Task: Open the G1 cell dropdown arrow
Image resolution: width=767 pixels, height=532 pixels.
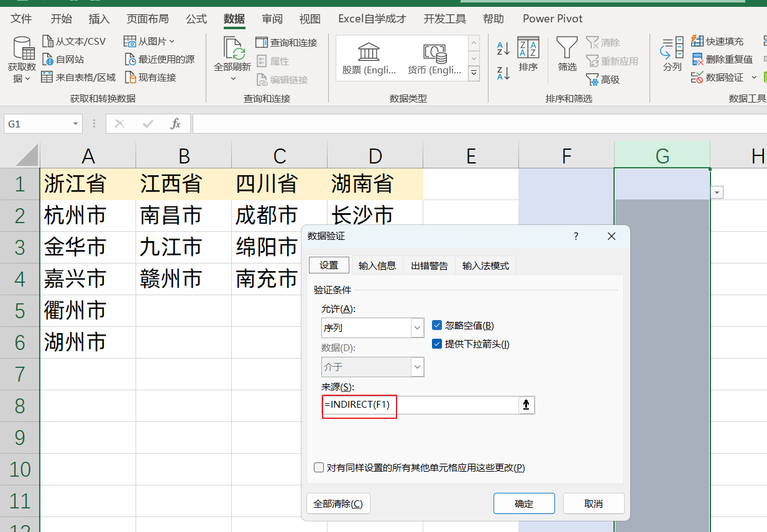Action: coord(717,193)
